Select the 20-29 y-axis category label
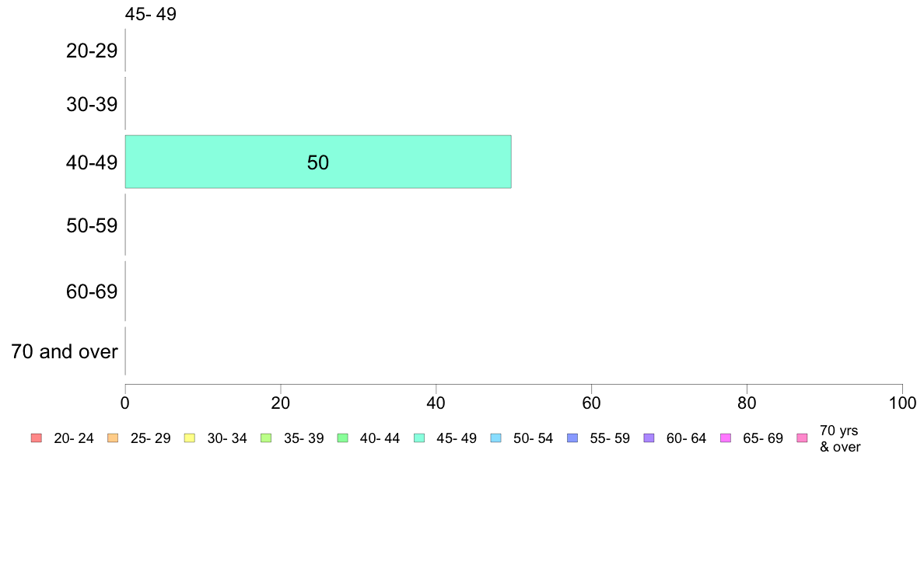This screenshot has width=924, height=572. (92, 51)
